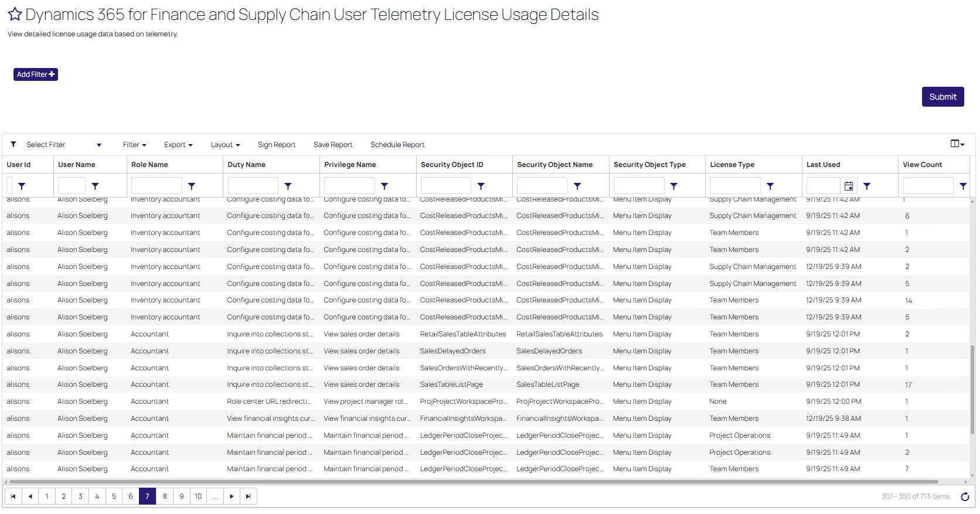Click the Add Filter button
980x514 pixels.
[x=36, y=74]
